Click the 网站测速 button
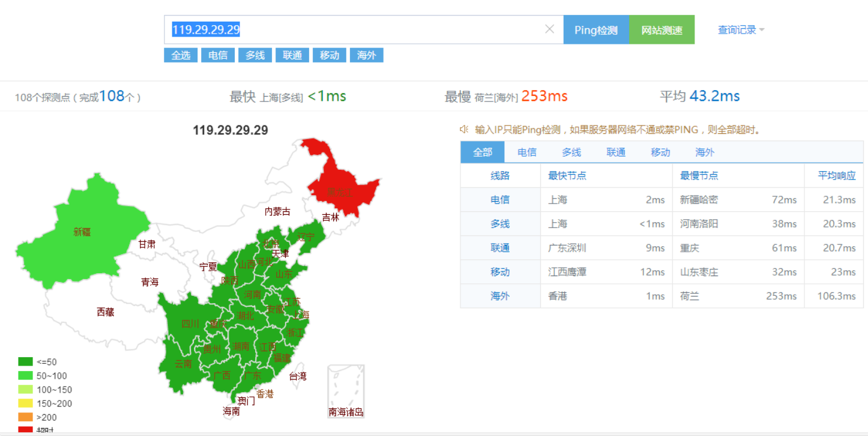Screen dimensions: 868x437 tap(662, 29)
